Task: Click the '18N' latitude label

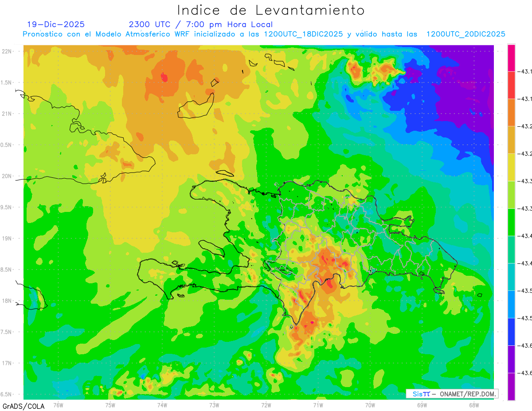Action: 6,301
